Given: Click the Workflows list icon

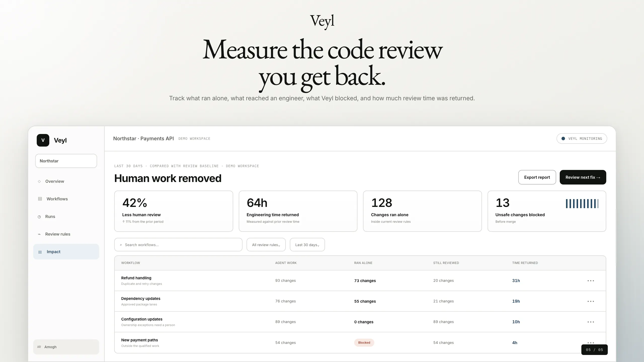Looking at the screenshot, I should pyautogui.click(x=40, y=199).
